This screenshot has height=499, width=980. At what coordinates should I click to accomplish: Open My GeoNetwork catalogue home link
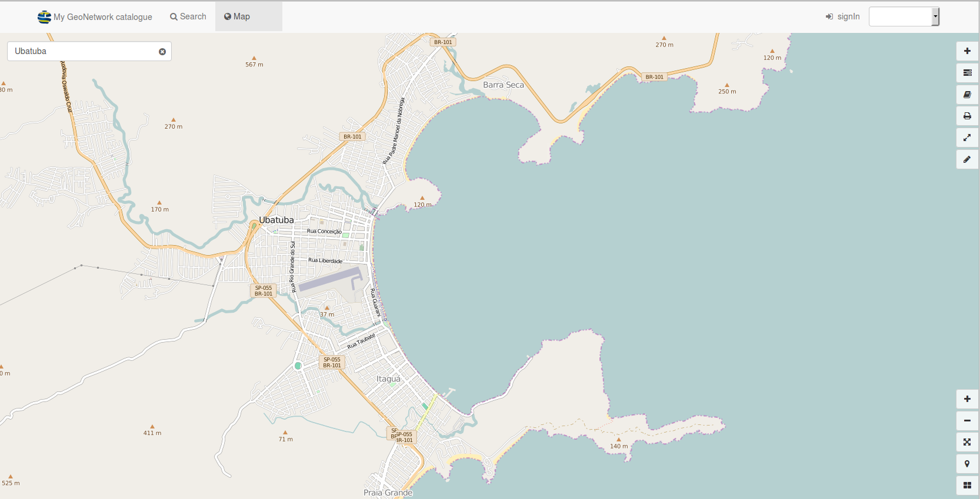95,17
